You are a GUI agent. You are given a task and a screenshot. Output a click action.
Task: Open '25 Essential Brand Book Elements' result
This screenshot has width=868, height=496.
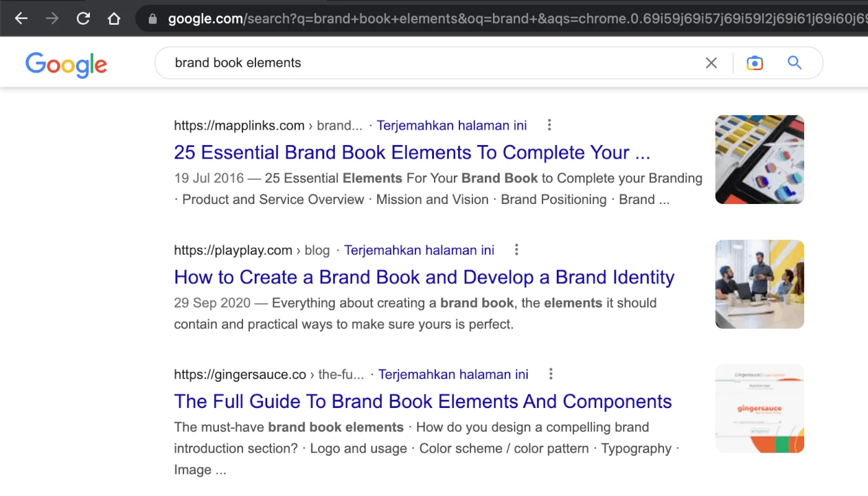click(412, 153)
